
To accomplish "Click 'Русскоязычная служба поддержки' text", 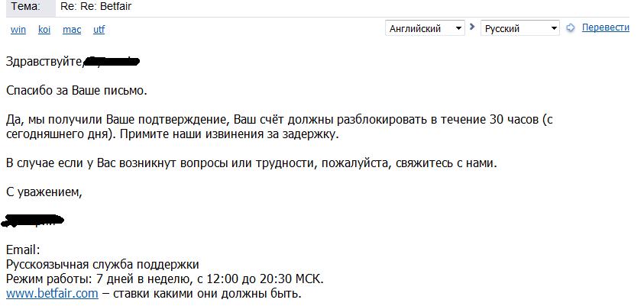I will pyautogui.click(x=102, y=264).
